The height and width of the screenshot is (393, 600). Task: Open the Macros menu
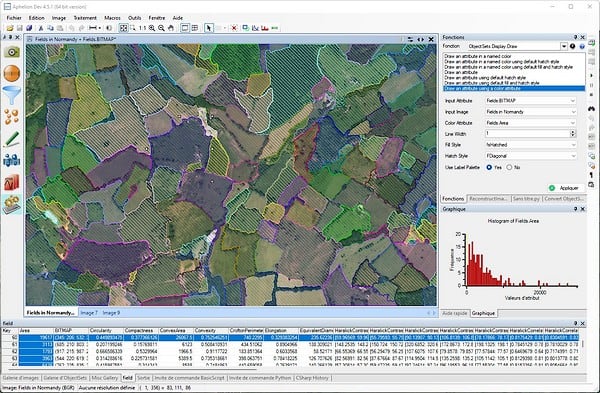112,18
